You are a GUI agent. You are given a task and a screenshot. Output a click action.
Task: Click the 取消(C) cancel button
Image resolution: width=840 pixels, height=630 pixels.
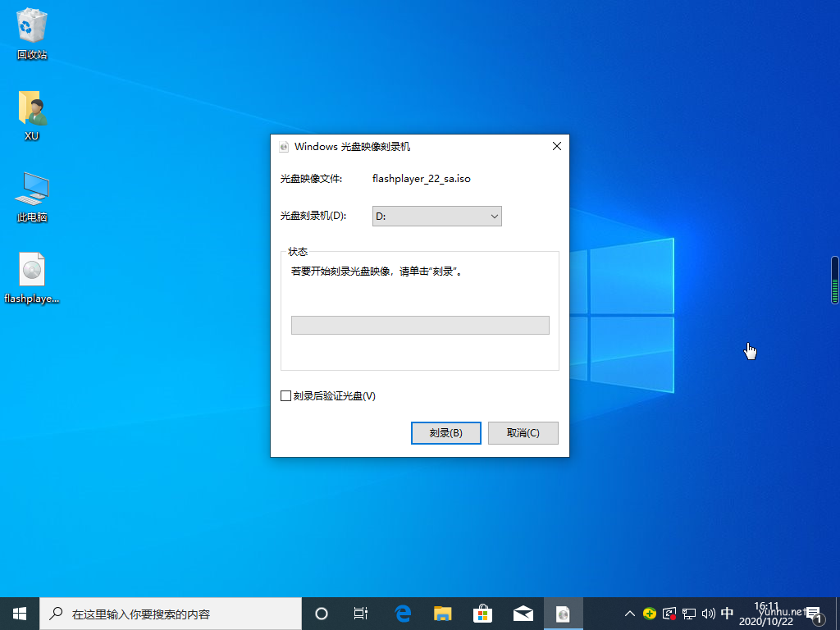pyautogui.click(x=523, y=433)
